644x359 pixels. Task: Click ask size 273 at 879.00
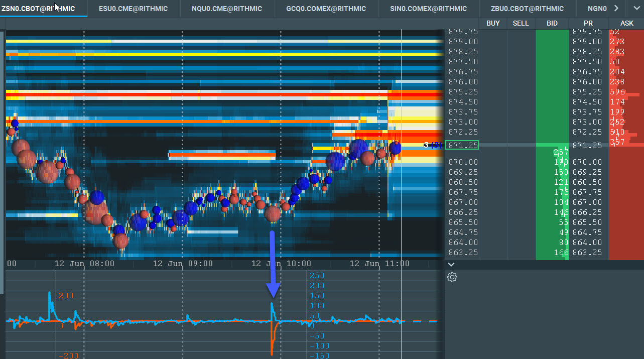[x=617, y=42]
